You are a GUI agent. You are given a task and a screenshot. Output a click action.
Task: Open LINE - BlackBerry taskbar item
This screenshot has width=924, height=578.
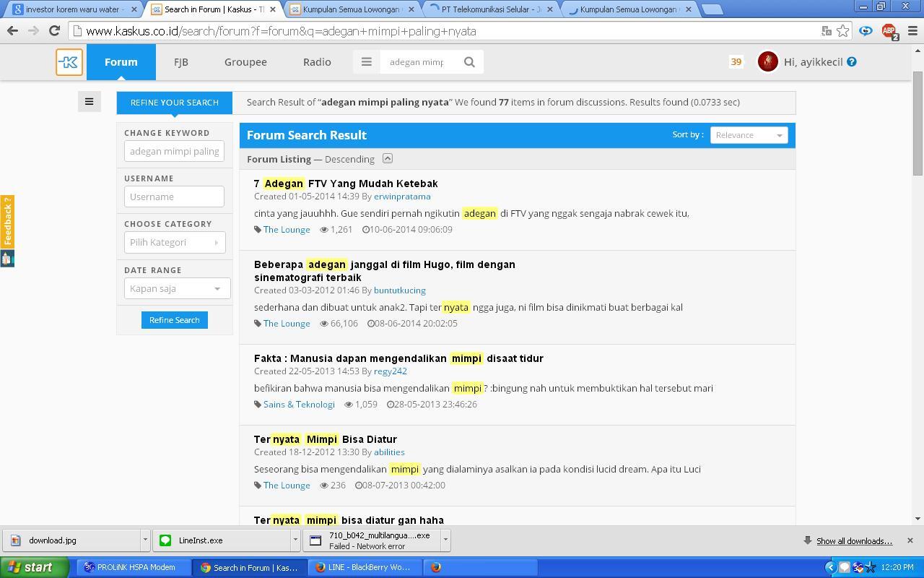point(365,567)
